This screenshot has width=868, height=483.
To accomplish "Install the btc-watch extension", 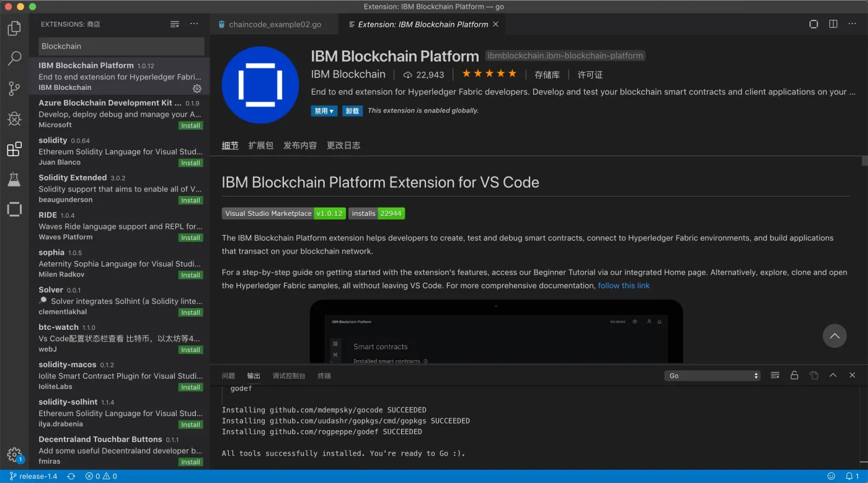I will pyautogui.click(x=190, y=350).
